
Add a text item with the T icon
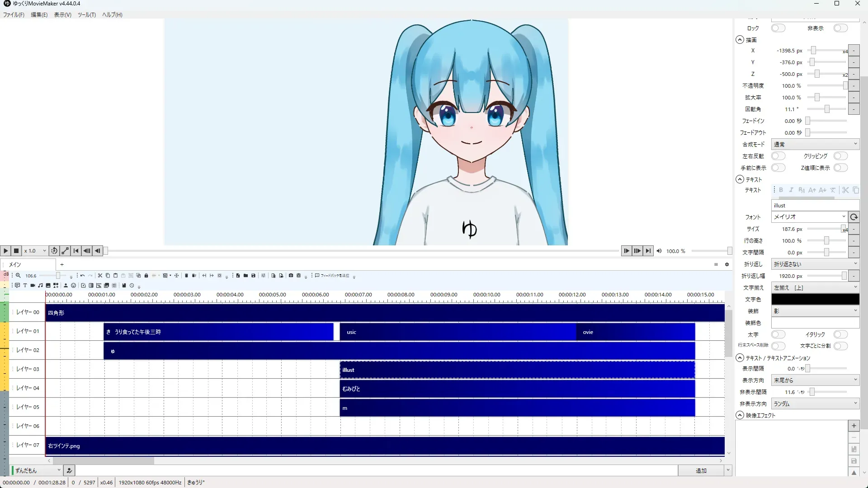tap(25, 286)
